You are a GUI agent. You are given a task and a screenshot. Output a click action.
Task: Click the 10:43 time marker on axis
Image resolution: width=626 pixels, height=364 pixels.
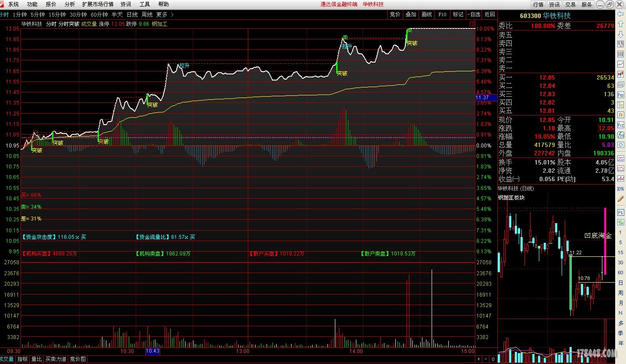point(153,351)
